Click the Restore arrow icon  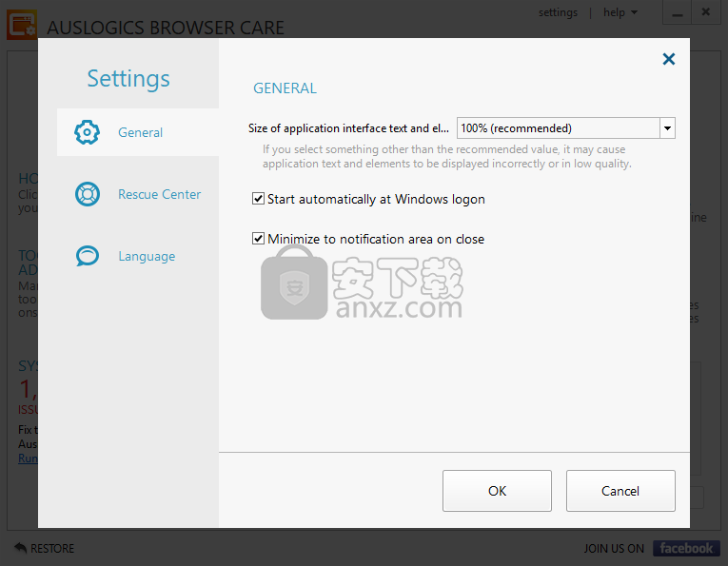coord(20,548)
